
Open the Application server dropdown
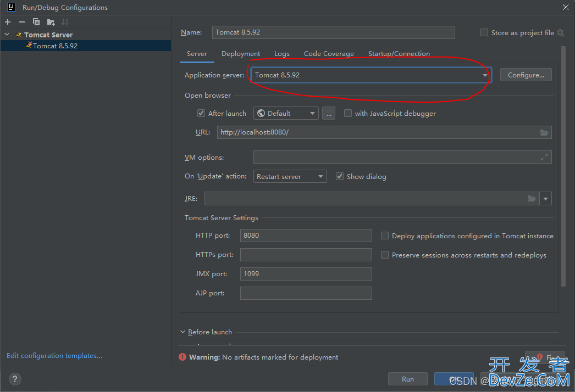tap(371, 75)
